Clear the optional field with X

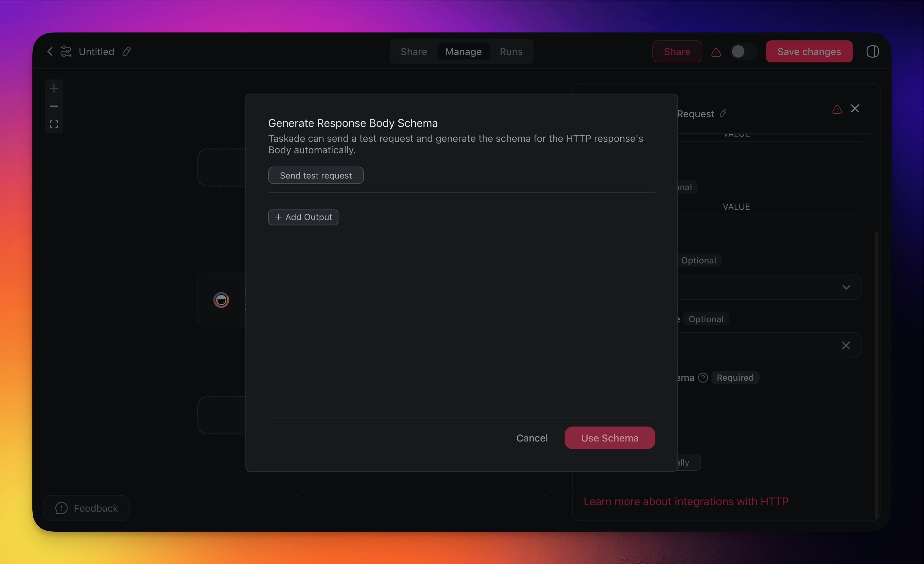tap(846, 346)
